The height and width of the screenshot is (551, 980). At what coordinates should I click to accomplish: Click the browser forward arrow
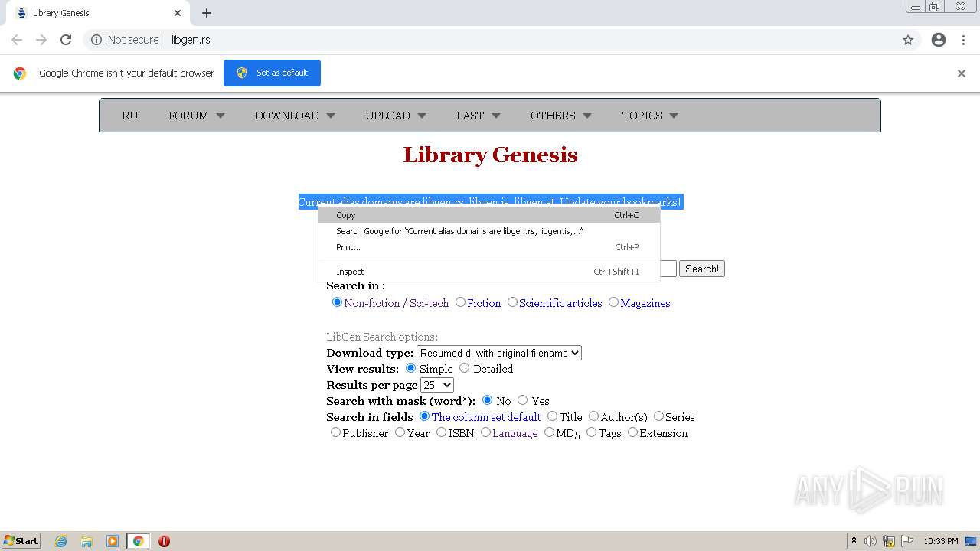point(41,40)
